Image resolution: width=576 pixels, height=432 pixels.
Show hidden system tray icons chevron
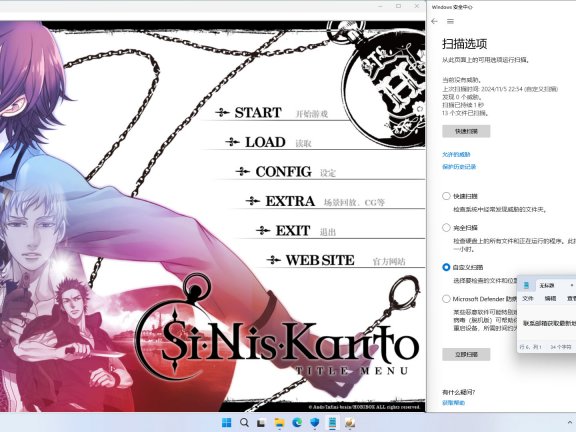(x=570, y=423)
